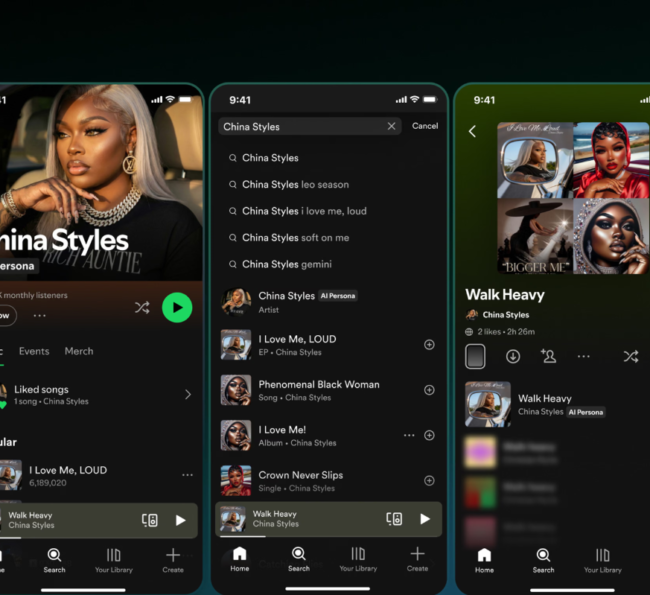Open more options for Walk Heavy playlist
Screen dimensions: 650x595
click(x=583, y=356)
